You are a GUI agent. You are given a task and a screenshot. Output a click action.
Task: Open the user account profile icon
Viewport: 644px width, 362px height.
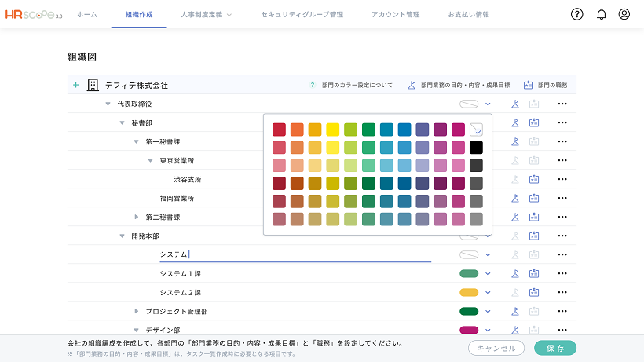click(x=624, y=14)
